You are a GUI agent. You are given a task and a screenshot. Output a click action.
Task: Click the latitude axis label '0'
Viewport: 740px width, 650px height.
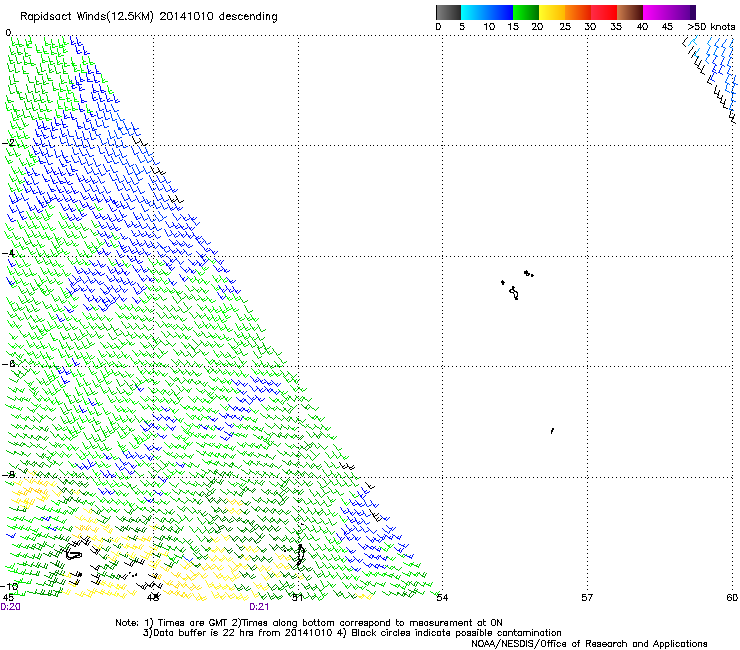click(x=8, y=33)
